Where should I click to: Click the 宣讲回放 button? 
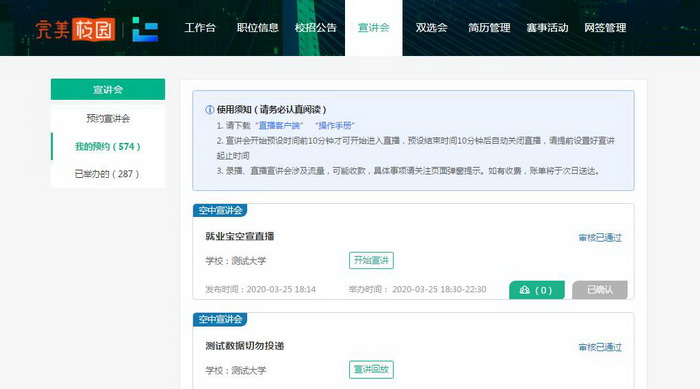point(371,369)
